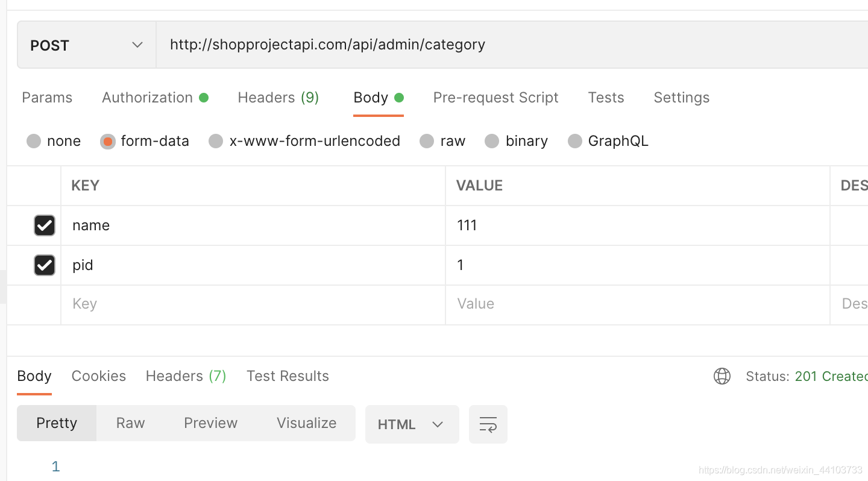Click the network globe icon
The height and width of the screenshot is (481, 868).
(x=722, y=376)
